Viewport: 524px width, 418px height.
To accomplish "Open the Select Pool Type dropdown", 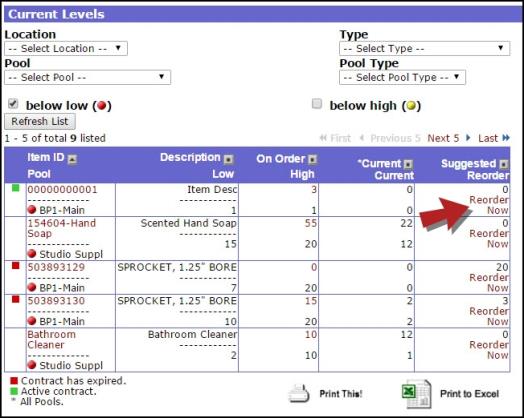I will [402, 77].
